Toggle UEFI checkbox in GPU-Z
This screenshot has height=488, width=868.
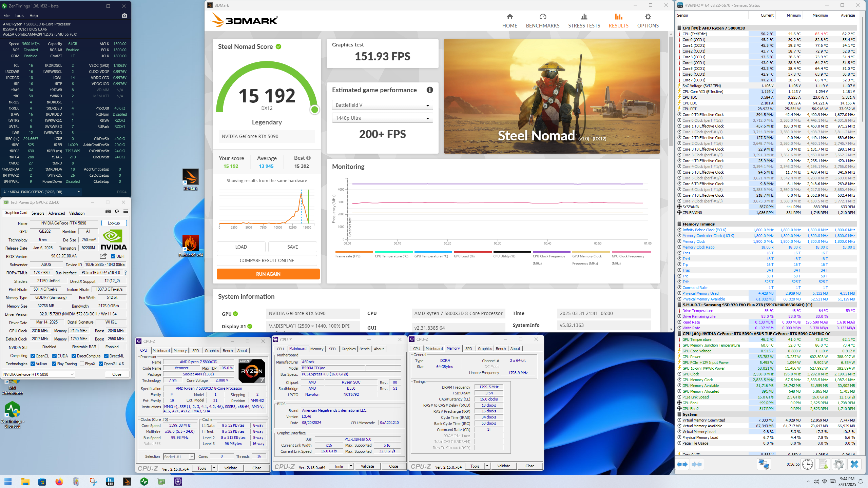[x=113, y=256]
